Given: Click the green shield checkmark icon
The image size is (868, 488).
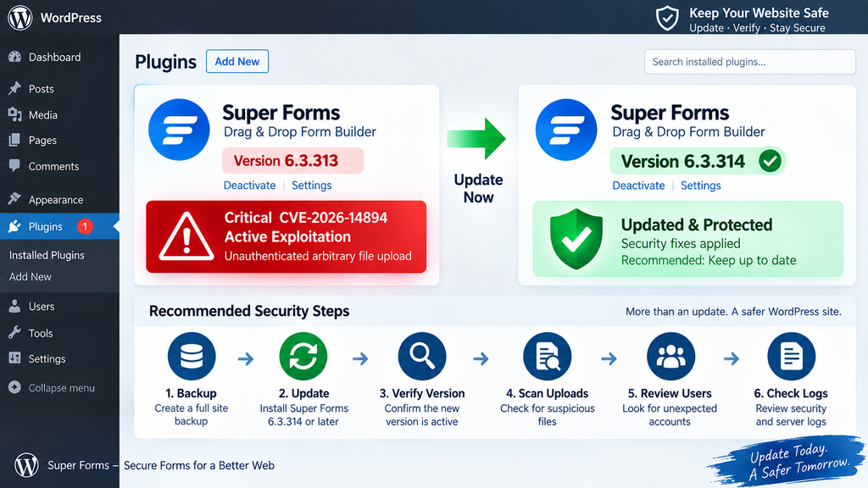Looking at the screenshot, I should click(x=576, y=238).
